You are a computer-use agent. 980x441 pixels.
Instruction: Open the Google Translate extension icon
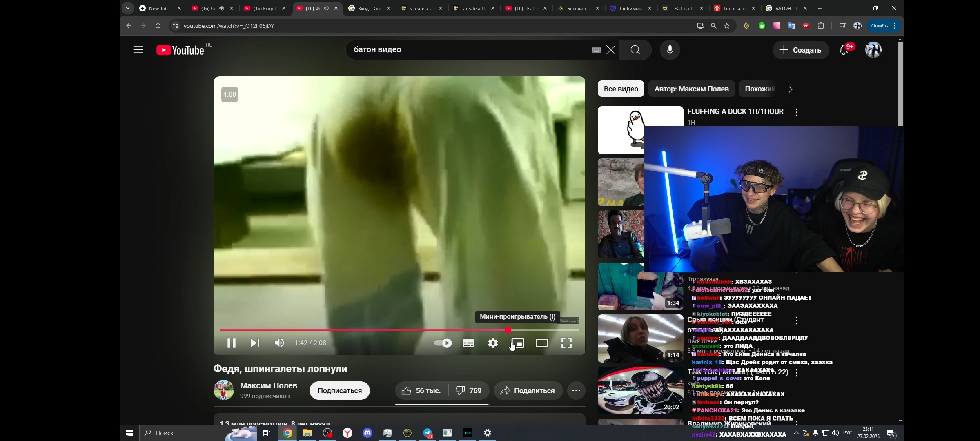pos(791,26)
